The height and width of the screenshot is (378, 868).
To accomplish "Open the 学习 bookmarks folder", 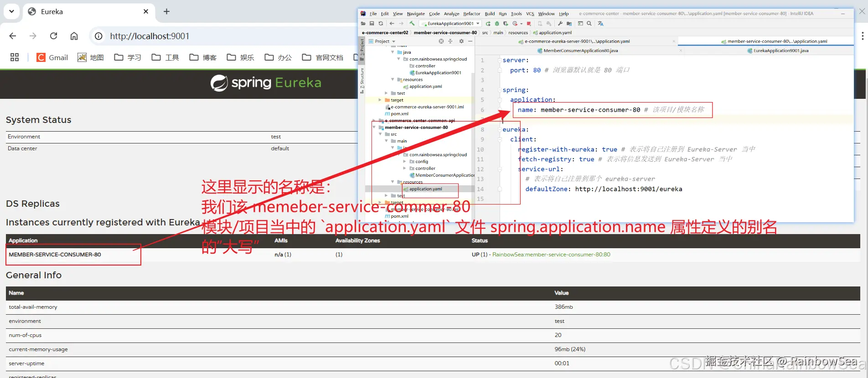I will click(x=128, y=57).
